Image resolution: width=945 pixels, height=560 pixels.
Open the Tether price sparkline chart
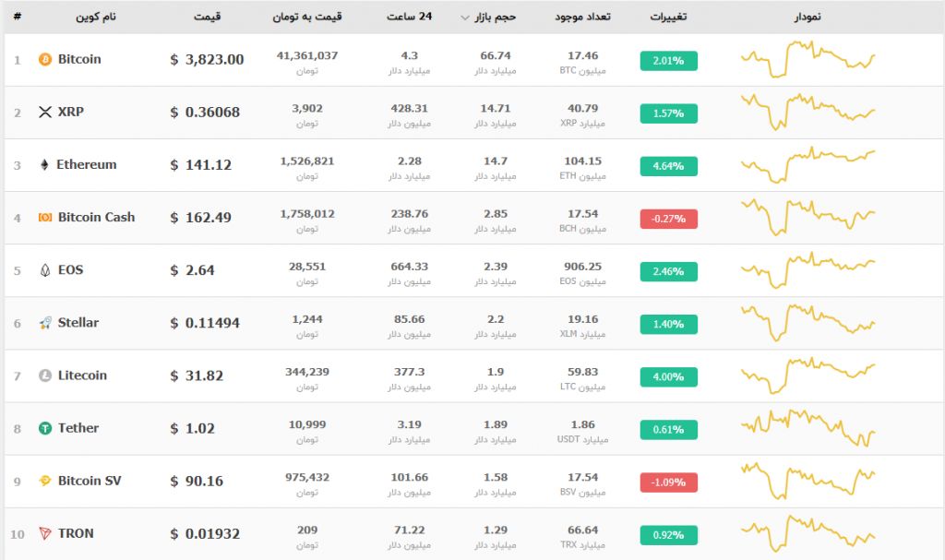[807, 428]
